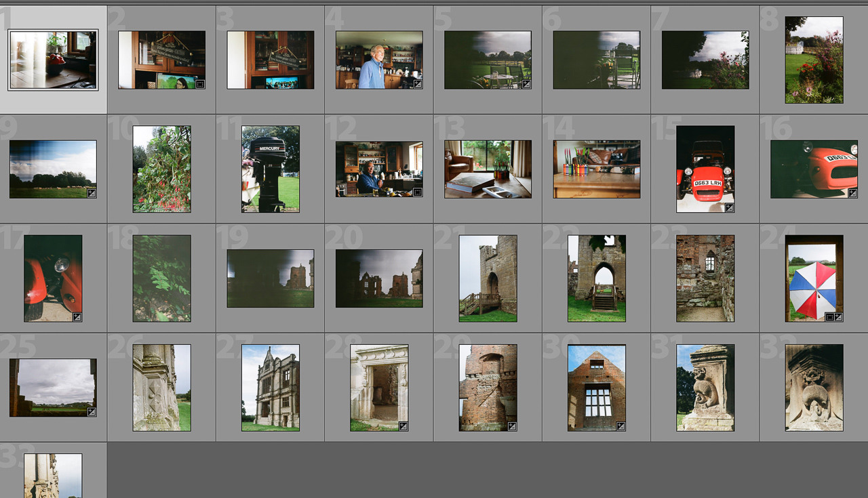Click adjustments badge on red car front photo 15
Viewport: 868px width, 498px height.
click(730, 207)
